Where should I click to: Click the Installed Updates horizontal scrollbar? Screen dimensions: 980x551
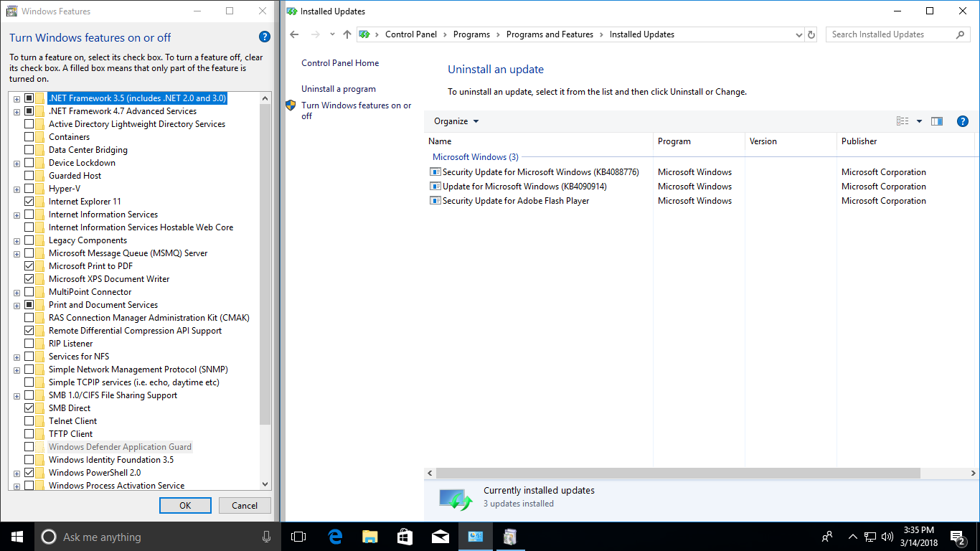click(x=677, y=474)
